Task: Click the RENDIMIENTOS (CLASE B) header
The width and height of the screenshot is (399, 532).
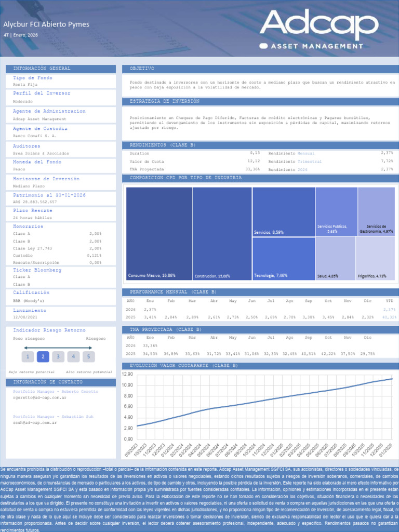Action: 261,145
